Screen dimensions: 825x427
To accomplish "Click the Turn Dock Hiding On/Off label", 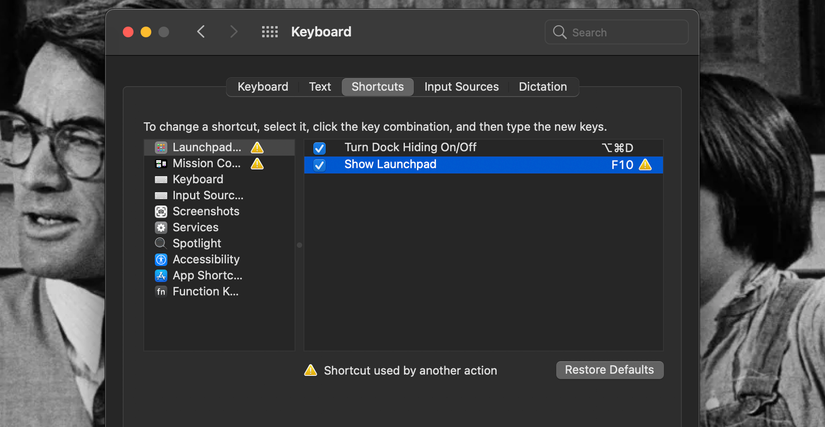I will [x=410, y=147].
